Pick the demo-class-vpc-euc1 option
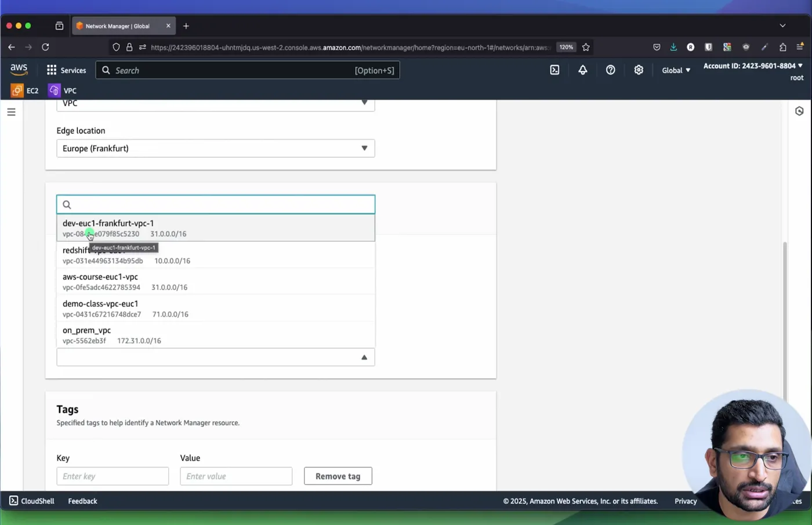 click(216, 308)
